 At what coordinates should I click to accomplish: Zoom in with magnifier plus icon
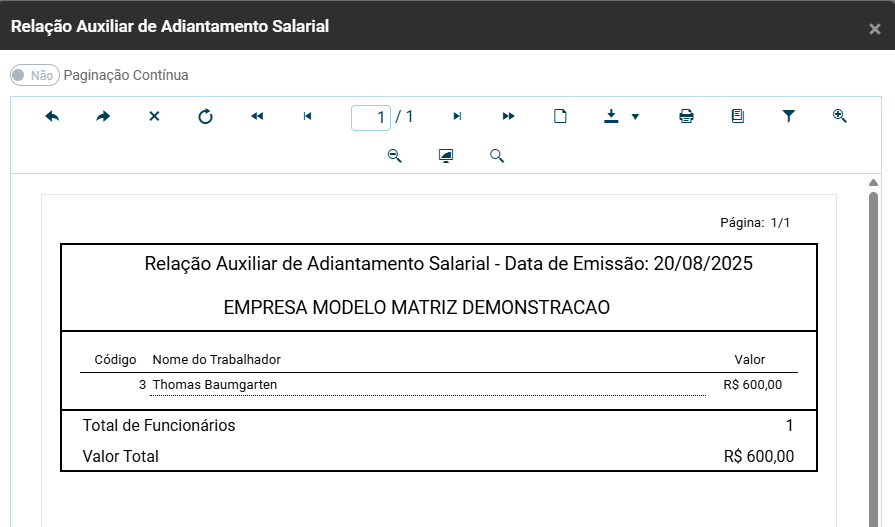[839, 117]
